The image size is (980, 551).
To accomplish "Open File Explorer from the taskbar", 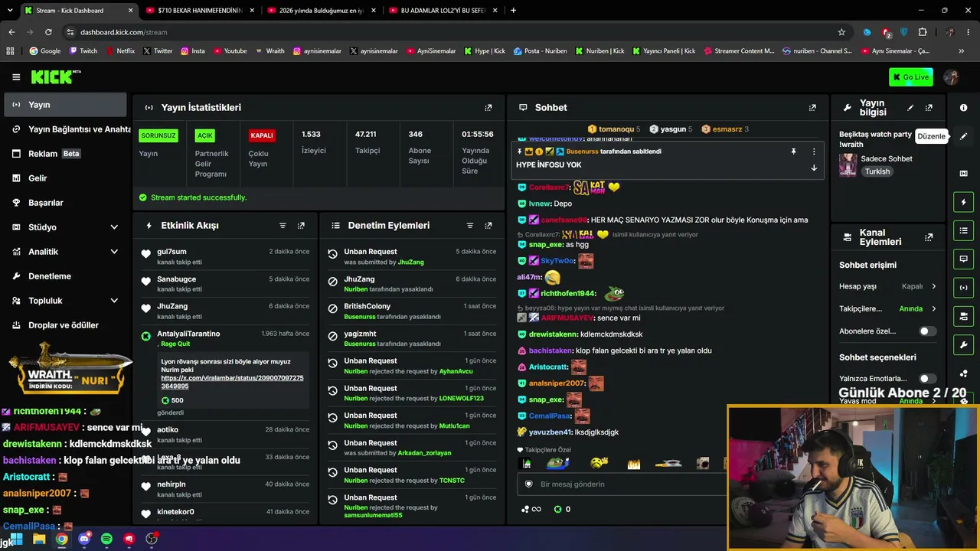I will (x=39, y=539).
